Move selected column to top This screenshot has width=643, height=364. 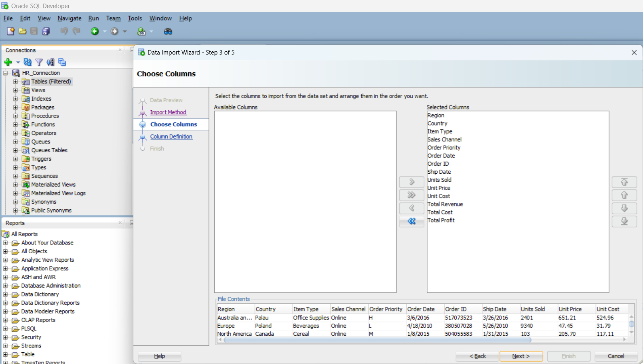click(x=624, y=182)
